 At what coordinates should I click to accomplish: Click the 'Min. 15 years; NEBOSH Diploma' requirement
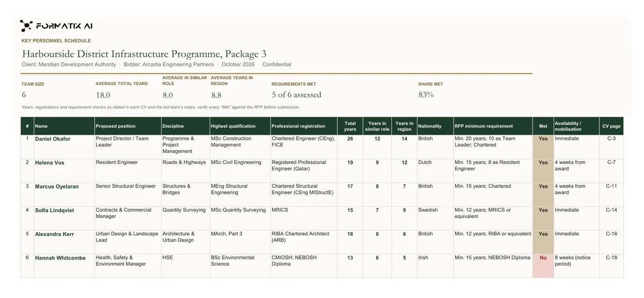pos(492,258)
